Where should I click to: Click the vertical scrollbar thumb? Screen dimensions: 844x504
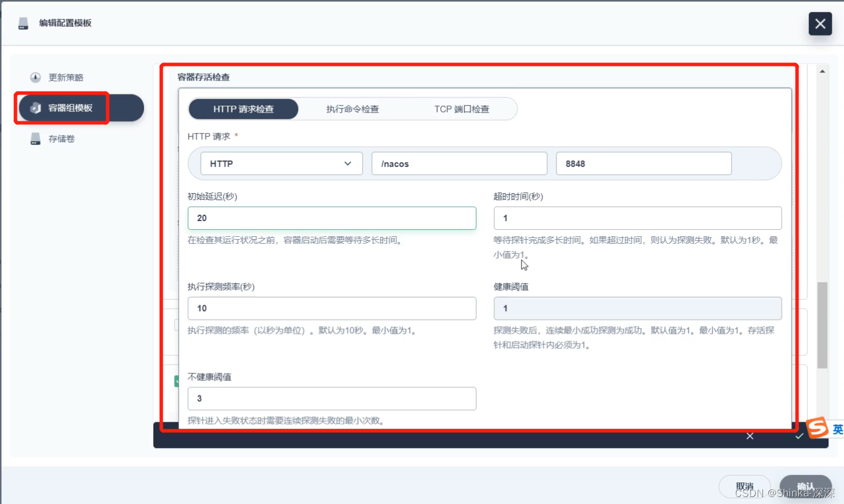coord(822,325)
